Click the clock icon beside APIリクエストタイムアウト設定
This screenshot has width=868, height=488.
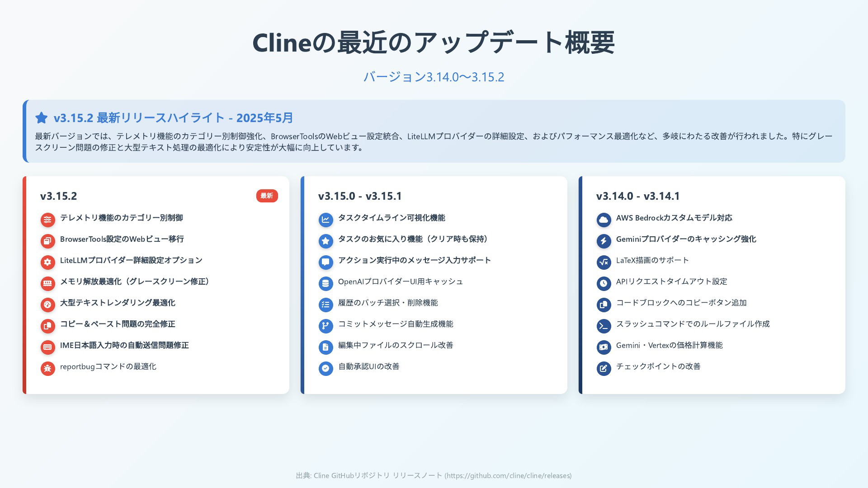click(x=604, y=283)
